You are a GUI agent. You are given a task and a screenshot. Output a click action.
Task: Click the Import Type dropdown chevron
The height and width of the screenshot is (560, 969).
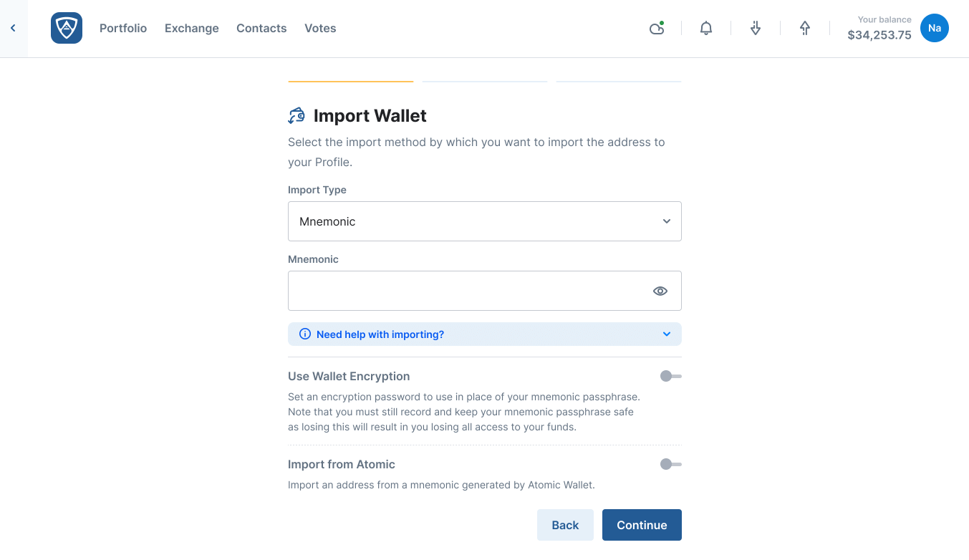[x=667, y=221]
